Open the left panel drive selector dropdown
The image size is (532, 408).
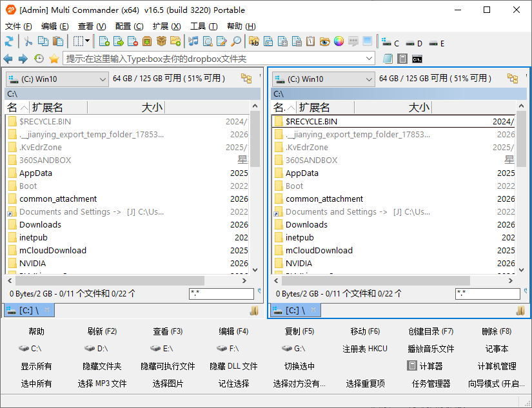[57, 79]
